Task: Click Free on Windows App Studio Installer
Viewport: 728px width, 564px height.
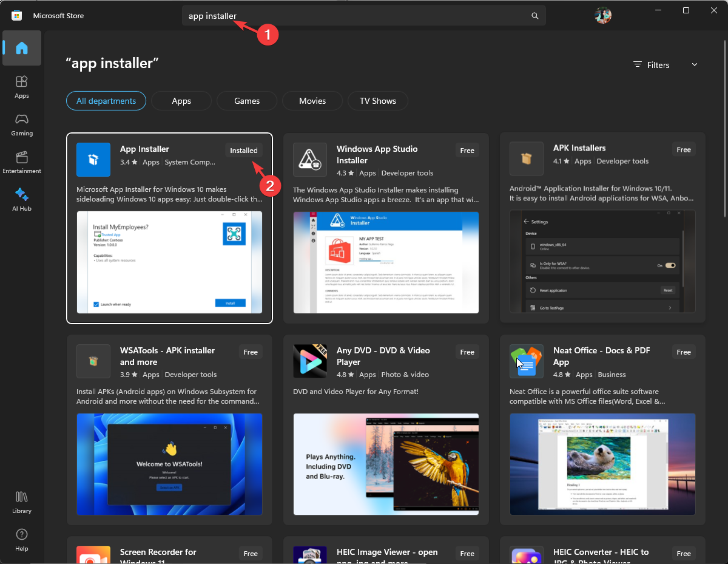Action: click(x=467, y=150)
